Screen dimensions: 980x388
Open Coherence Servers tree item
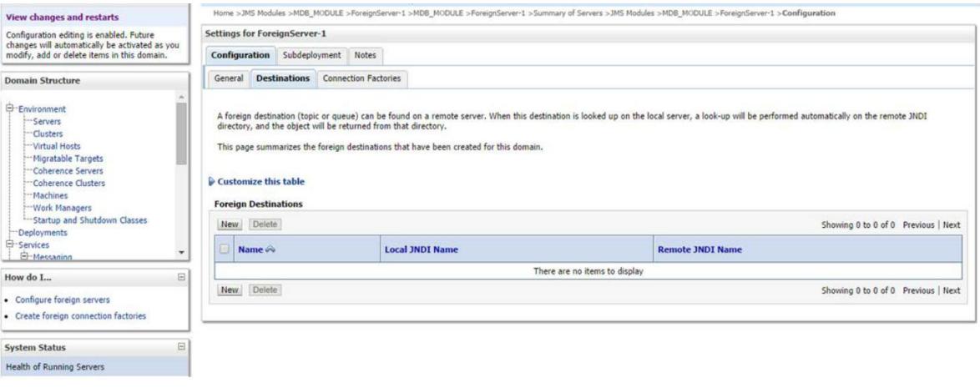point(68,170)
